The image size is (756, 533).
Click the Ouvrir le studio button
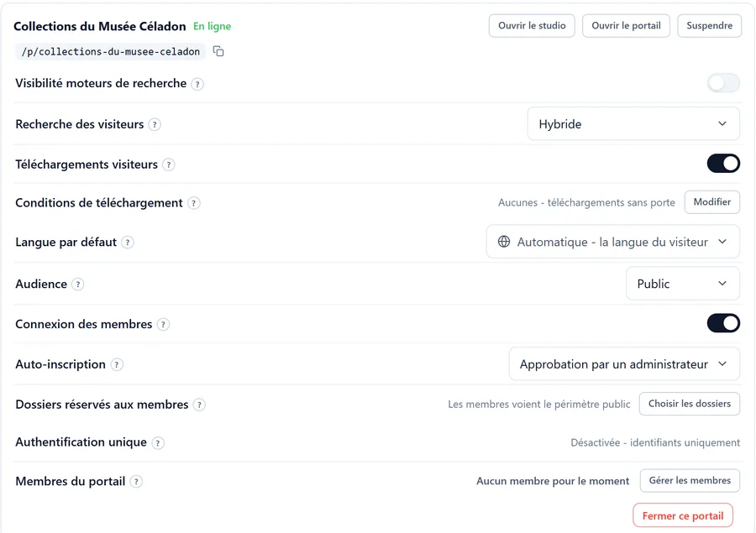(532, 25)
